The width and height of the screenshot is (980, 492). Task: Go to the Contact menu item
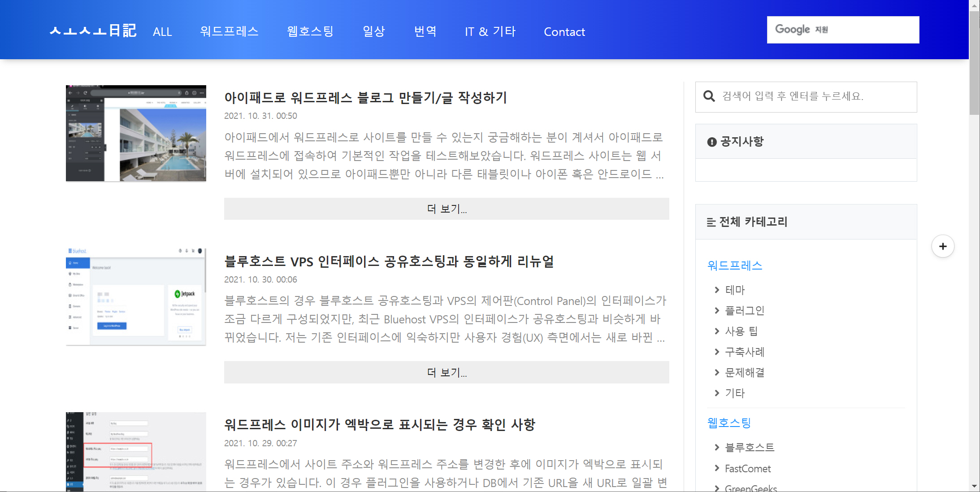564,32
